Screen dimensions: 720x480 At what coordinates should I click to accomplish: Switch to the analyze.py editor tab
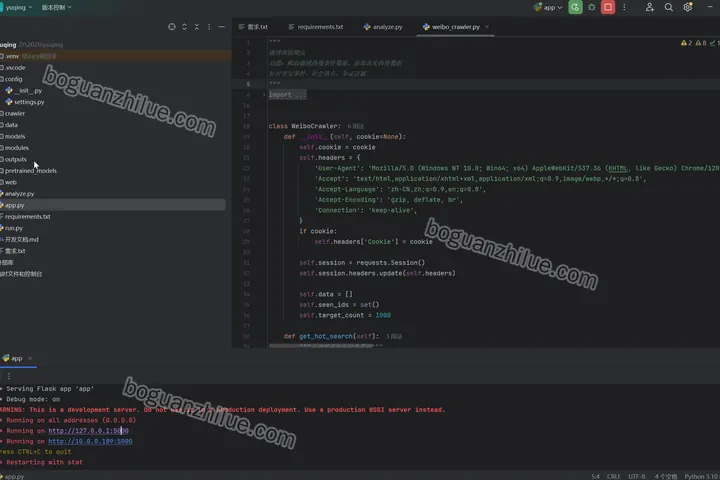click(x=382, y=27)
